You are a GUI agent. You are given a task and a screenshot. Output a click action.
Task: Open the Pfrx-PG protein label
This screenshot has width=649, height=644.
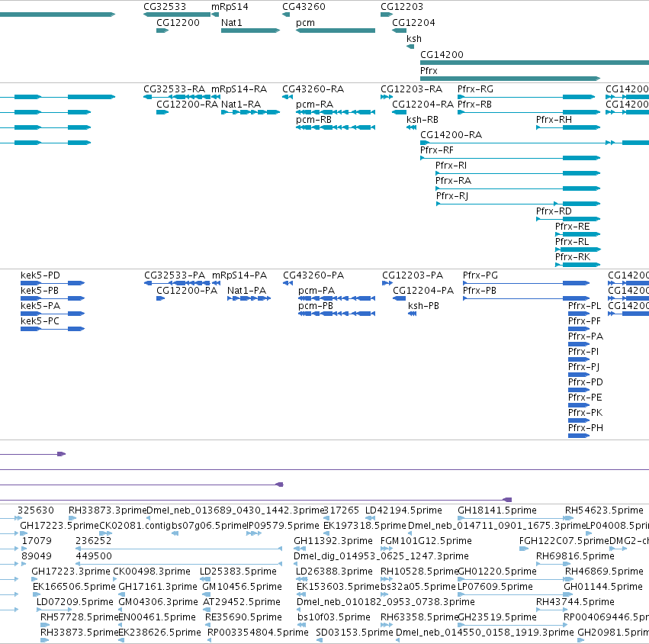click(480, 275)
